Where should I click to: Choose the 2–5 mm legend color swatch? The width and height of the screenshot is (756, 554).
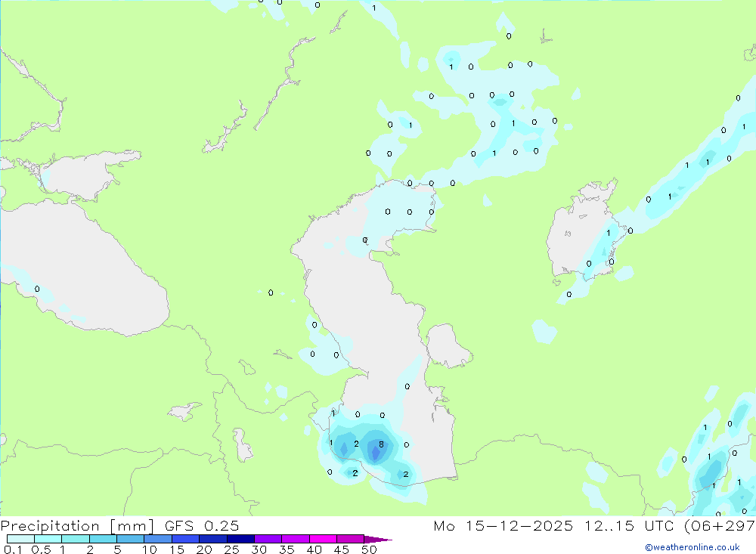point(103,539)
